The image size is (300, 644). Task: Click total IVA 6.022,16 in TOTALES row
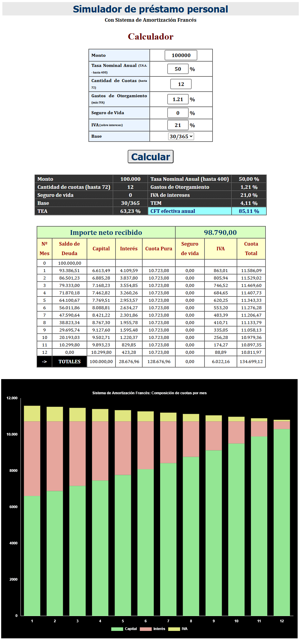point(221,362)
